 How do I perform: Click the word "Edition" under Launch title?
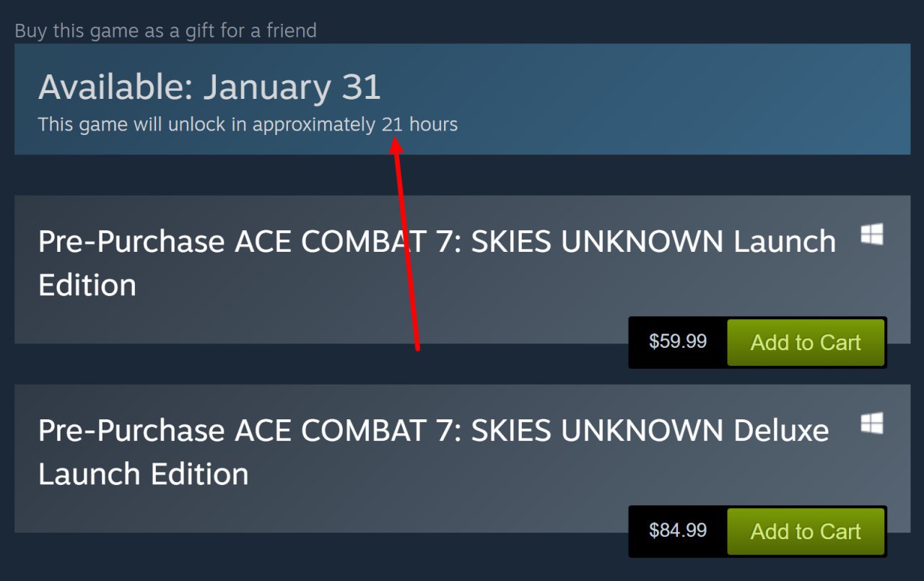pos(87,285)
